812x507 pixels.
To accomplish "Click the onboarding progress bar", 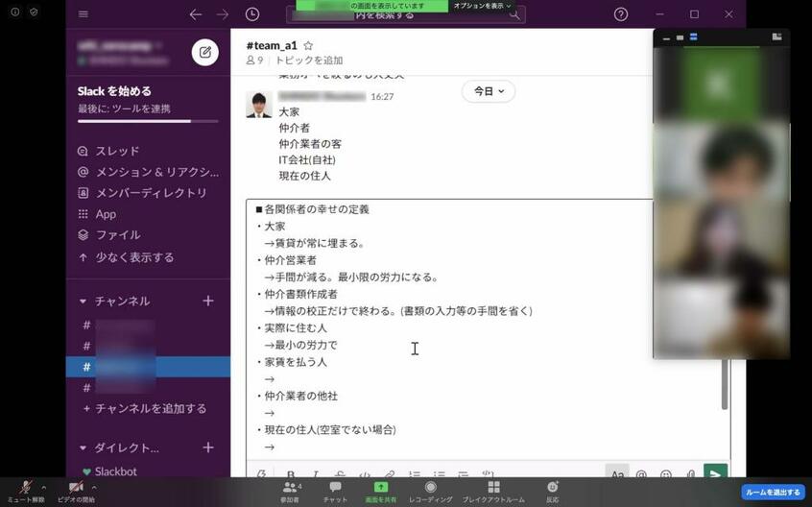I will [x=148, y=121].
